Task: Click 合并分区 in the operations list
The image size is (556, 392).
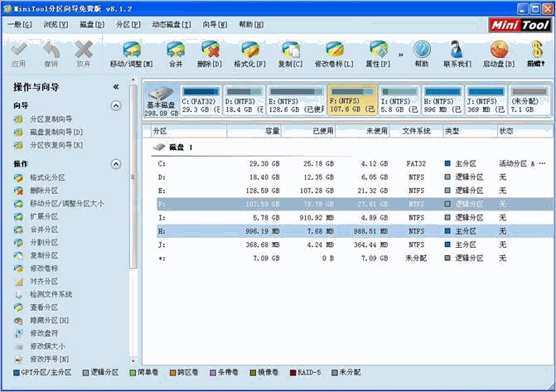Action: pos(44,230)
